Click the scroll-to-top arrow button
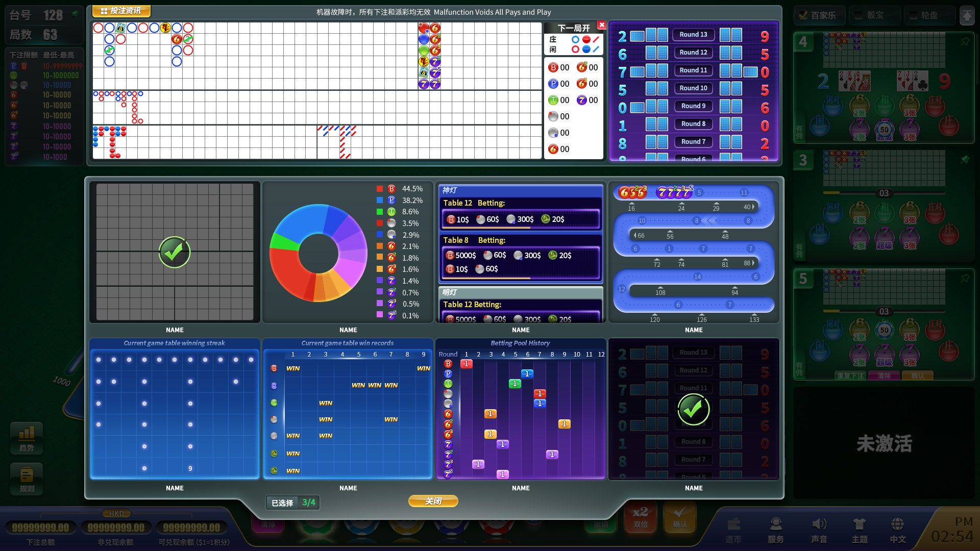 (967, 16)
